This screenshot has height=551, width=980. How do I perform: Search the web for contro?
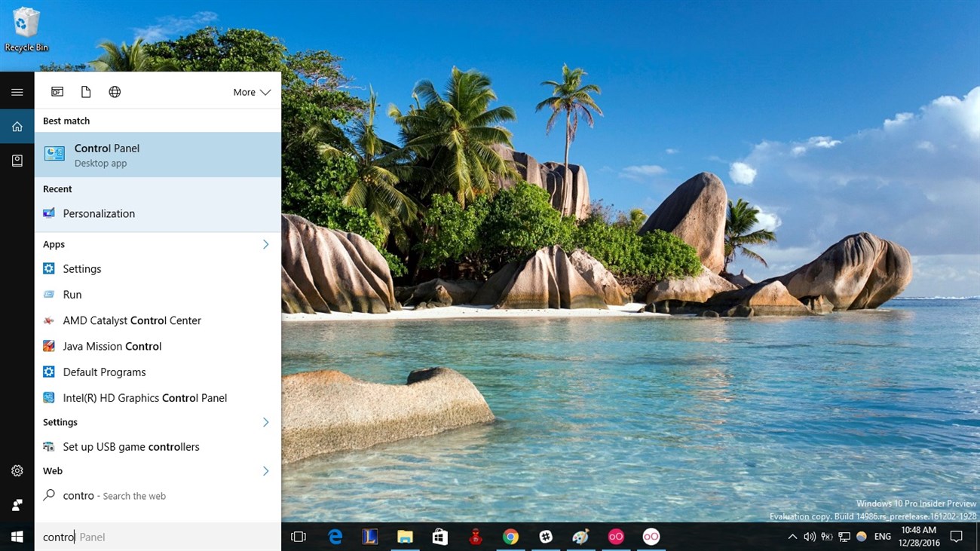coord(158,496)
